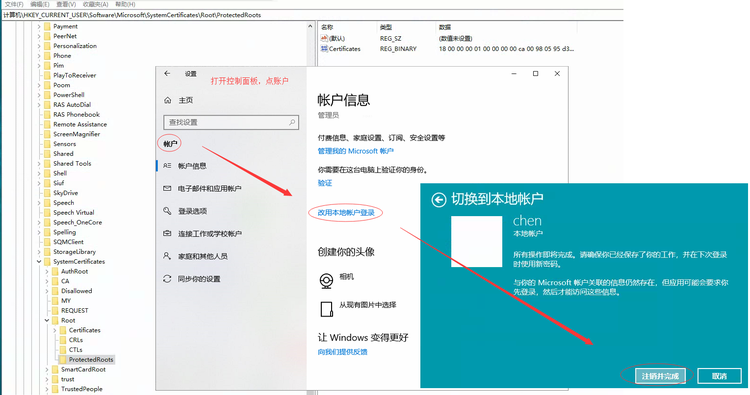Click the PowerShell folder icon
Image resolution: width=750 pixels, height=395 pixels.
coord(47,95)
